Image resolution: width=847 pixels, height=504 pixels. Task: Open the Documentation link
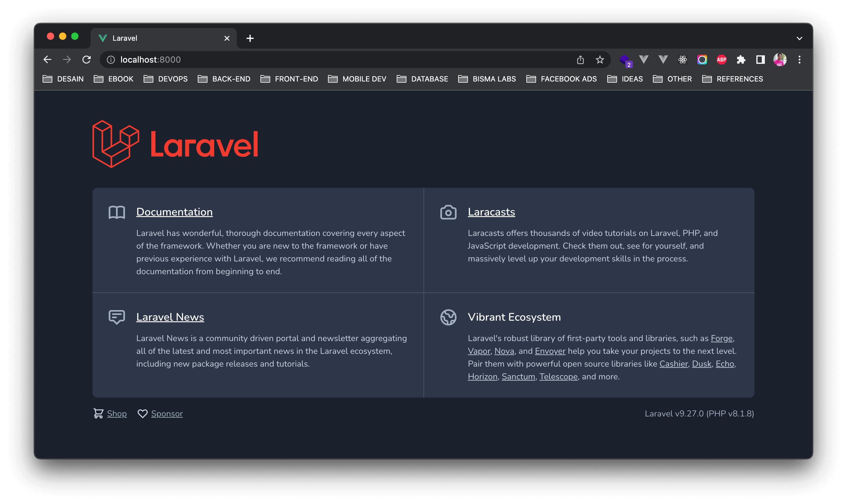click(174, 212)
